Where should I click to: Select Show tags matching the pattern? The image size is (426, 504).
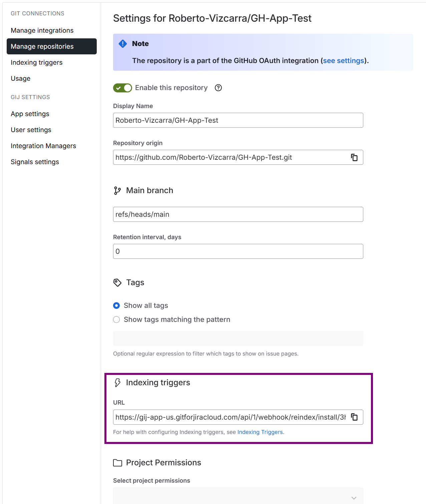pos(116,320)
